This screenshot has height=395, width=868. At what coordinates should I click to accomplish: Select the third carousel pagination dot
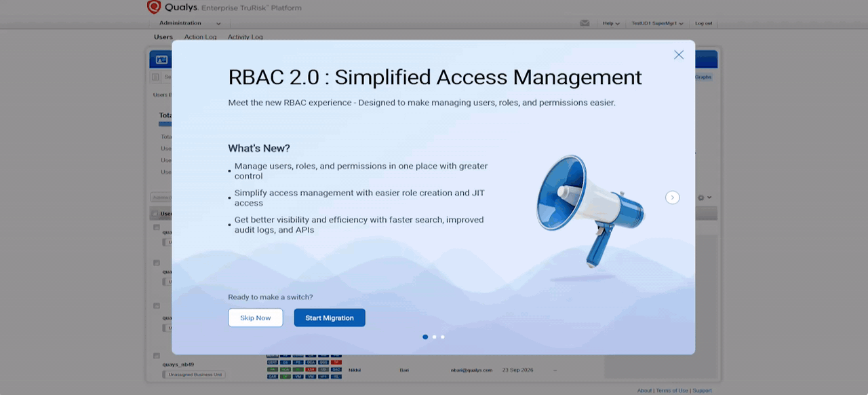(443, 337)
